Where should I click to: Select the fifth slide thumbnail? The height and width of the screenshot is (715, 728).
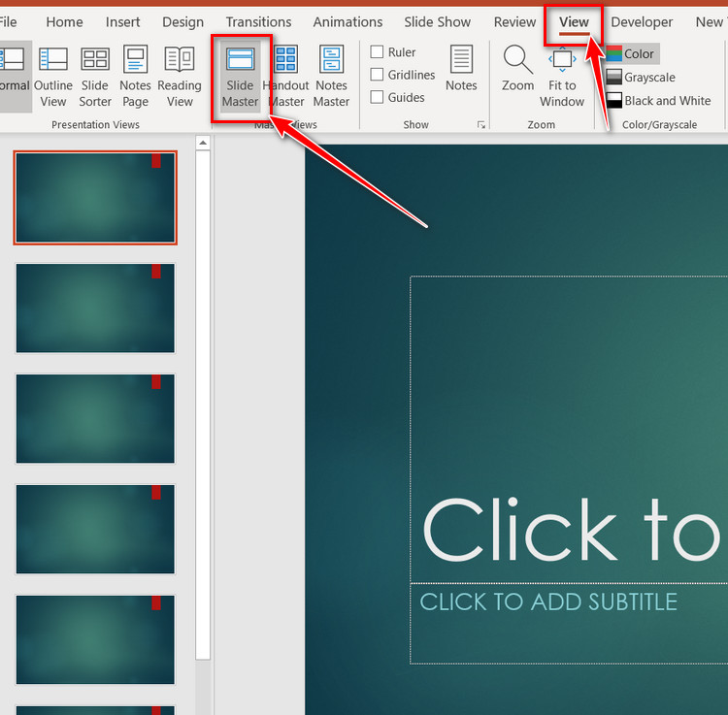point(95,639)
